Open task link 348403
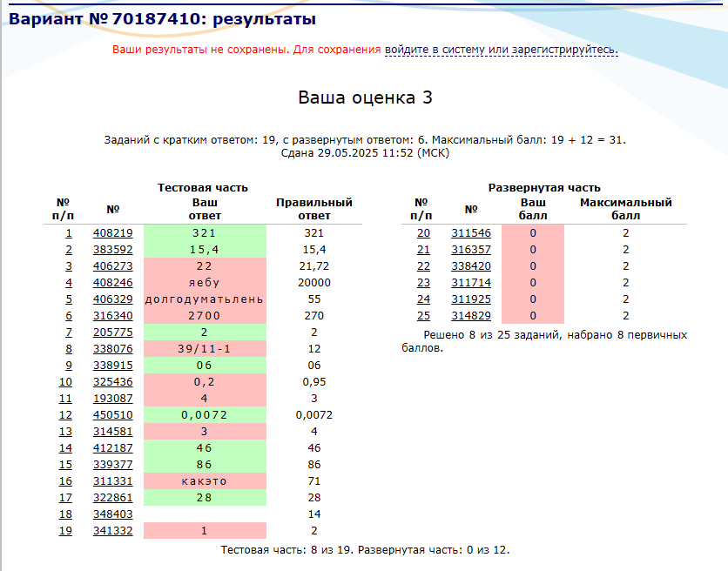This screenshot has width=728, height=571. click(x=113, y=514)
